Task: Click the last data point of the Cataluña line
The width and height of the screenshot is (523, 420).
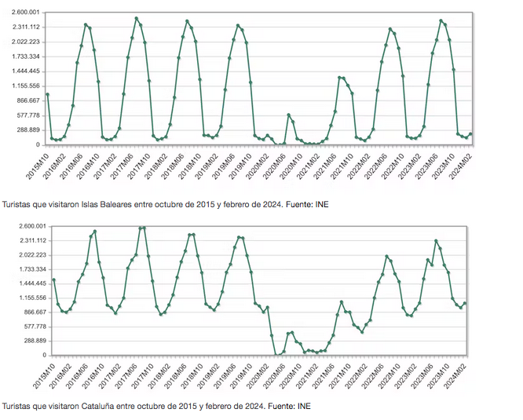Action: (x=465, y=303)
